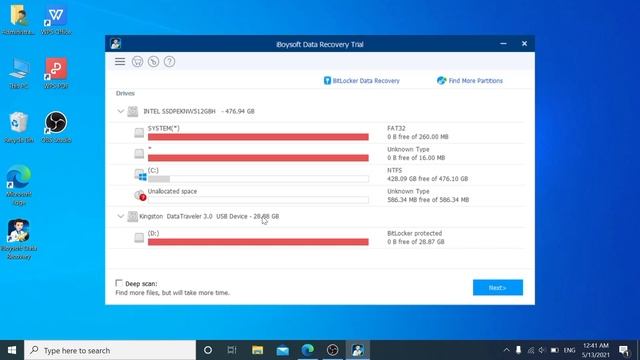The height and width of the screenshot is (360, 640).
Task: Open OBS Studio desktop shortcut
Action: tap(56, 127)
